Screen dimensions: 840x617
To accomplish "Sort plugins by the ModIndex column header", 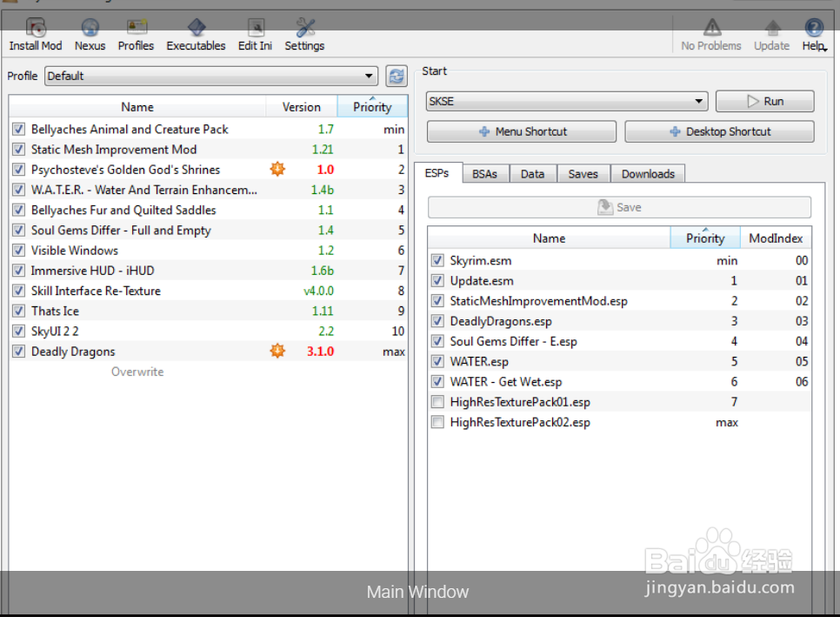I will (x=776, y=238).
